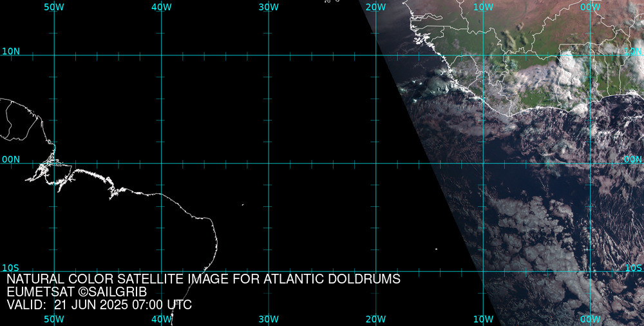Pick the 40W label along the top edge
The image size is (644, 326).
coord(162,7)
